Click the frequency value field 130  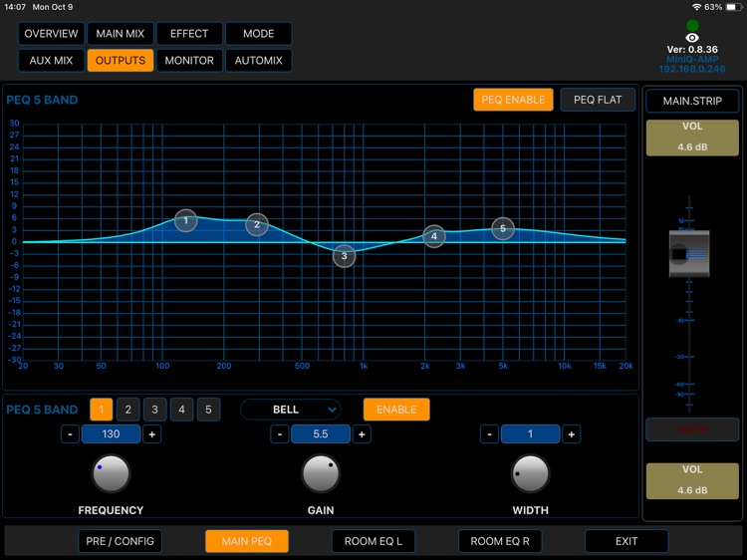click(x=111, y=434)
